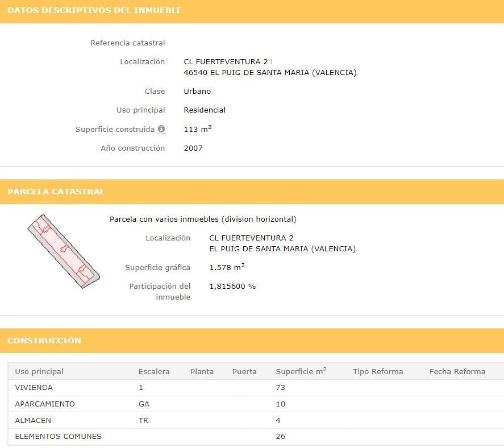Click 'EL PUIG DE SANTA MARIA (VALENCIA)' parcel text
The image size is (504, 448).
(x=282, y=249)
